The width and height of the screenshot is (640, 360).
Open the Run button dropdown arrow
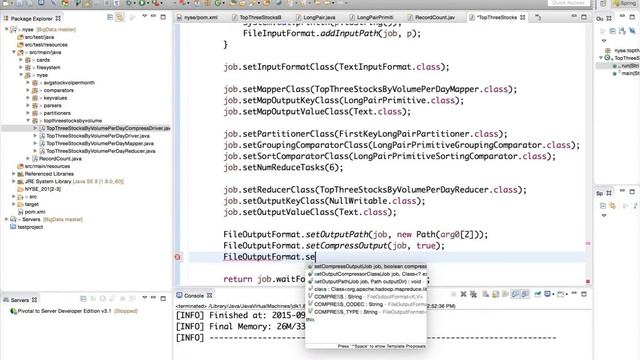(148, 4)
